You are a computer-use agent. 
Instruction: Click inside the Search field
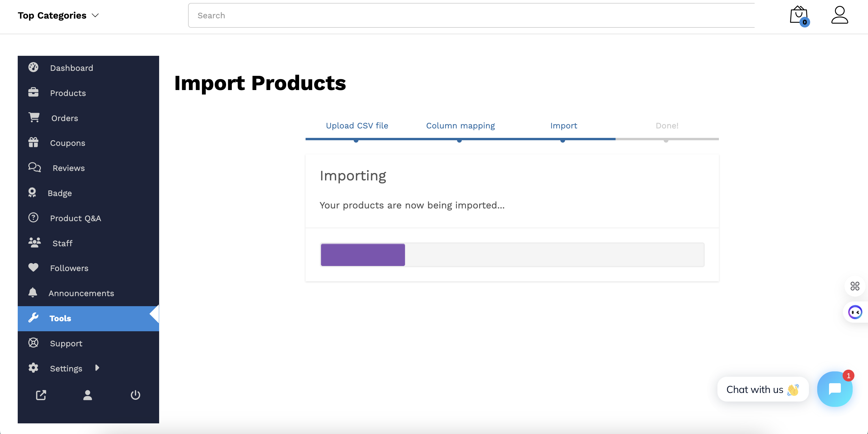471,15
